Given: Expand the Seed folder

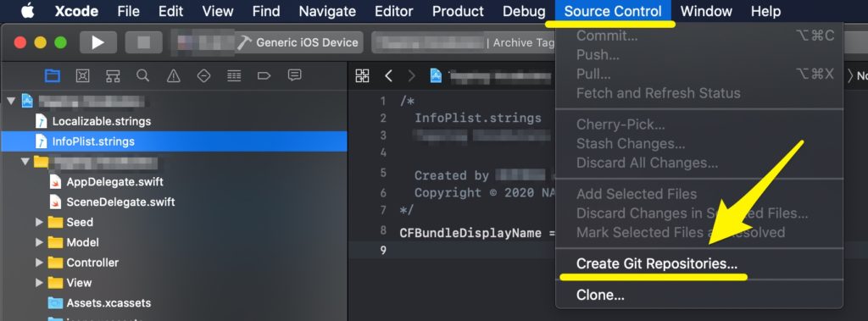Looking at the screenshot, I should pos(39,222).
